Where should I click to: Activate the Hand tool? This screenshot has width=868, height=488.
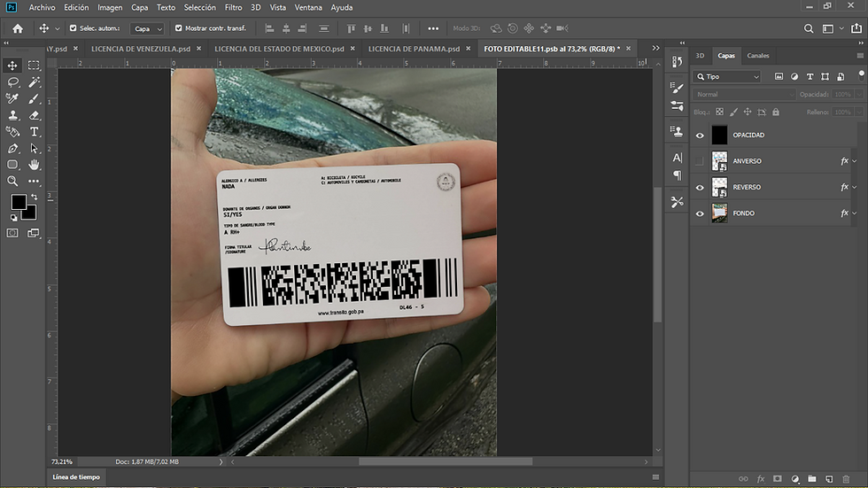34,165
